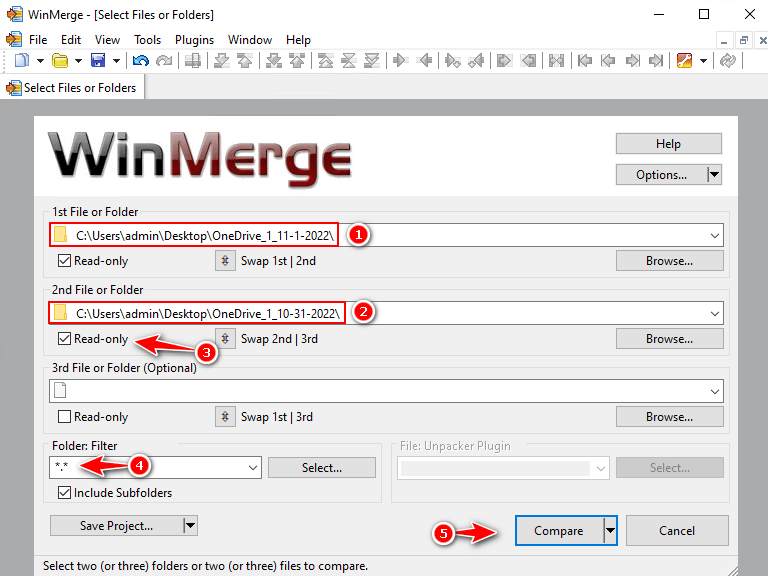Open the Plugins menu
The width and height of the screenshot is (768, 576).
tap(194, 40)
